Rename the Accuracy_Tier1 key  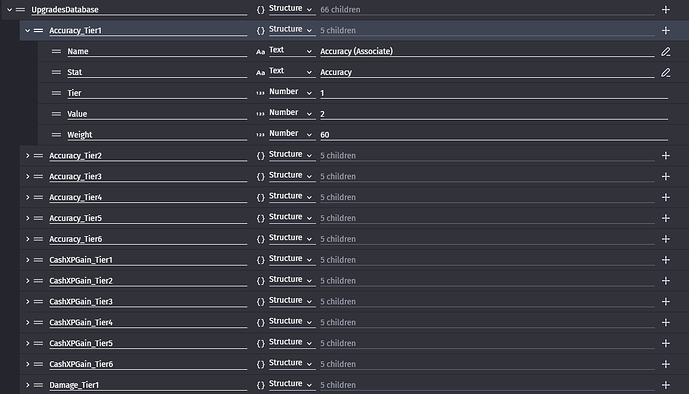[x=148, y=30]
